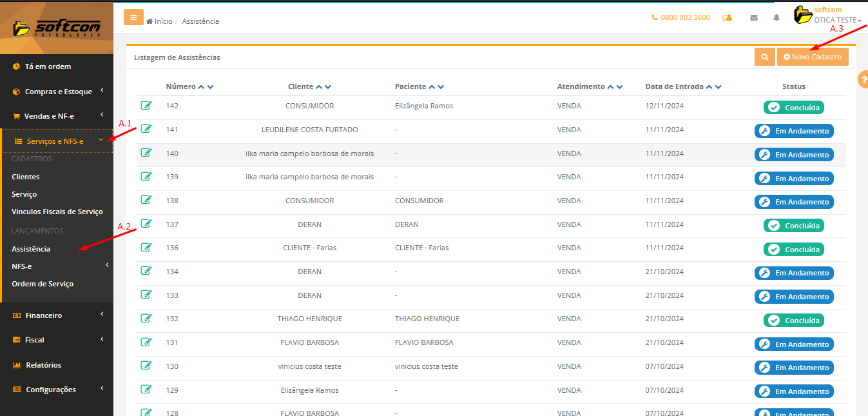Select Clientes in the sidebar
Screen dimensions: 868x416
tap(26, 177)
